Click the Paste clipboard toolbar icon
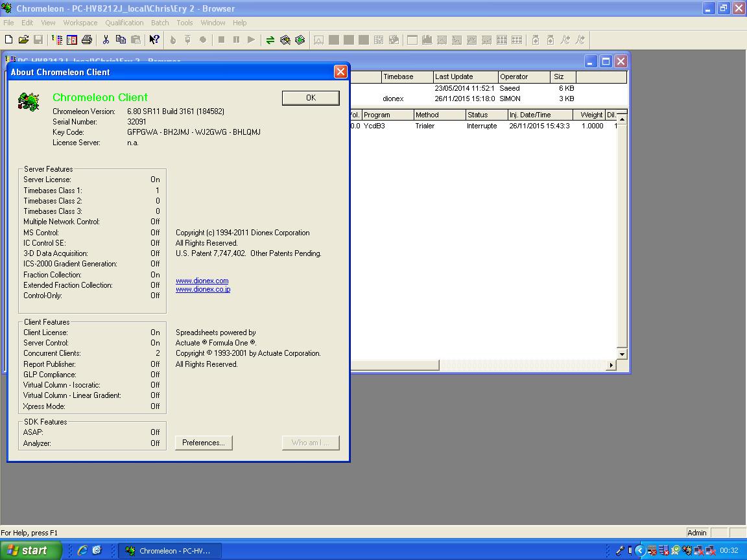The width and height of the screenshot is (747, 560). click(136, 40)
